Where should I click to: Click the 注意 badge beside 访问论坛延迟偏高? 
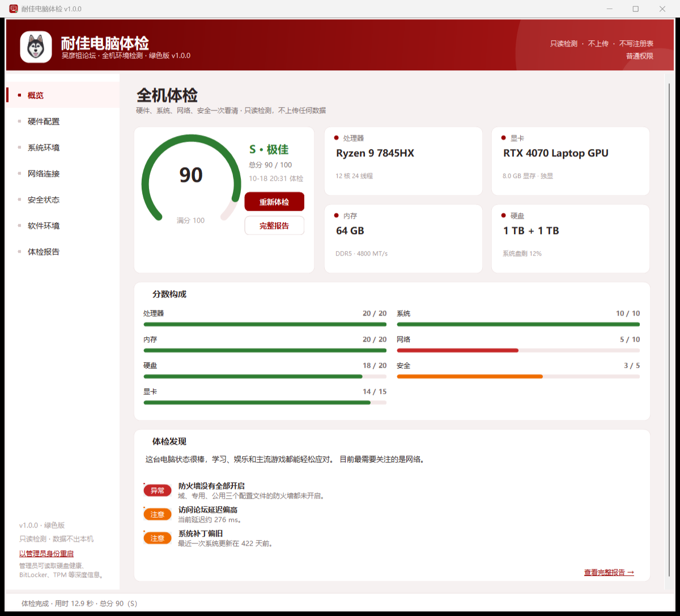[158, 515]
